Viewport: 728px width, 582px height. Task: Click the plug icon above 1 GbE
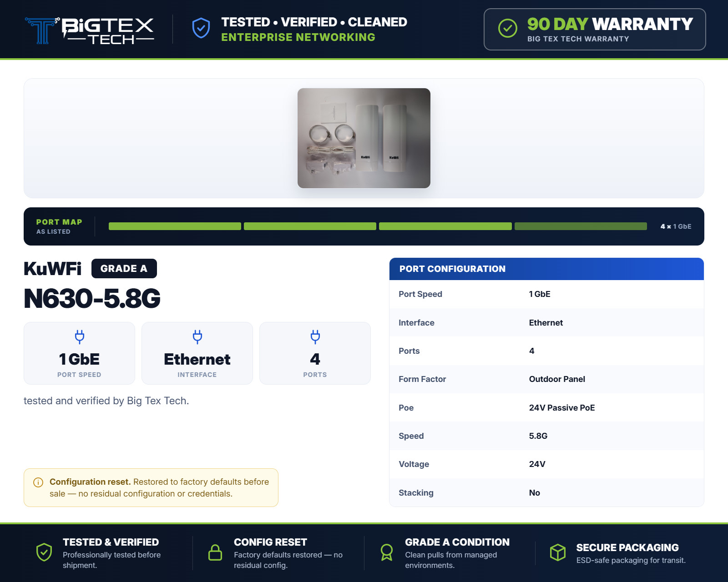click(x=80, y=336)
